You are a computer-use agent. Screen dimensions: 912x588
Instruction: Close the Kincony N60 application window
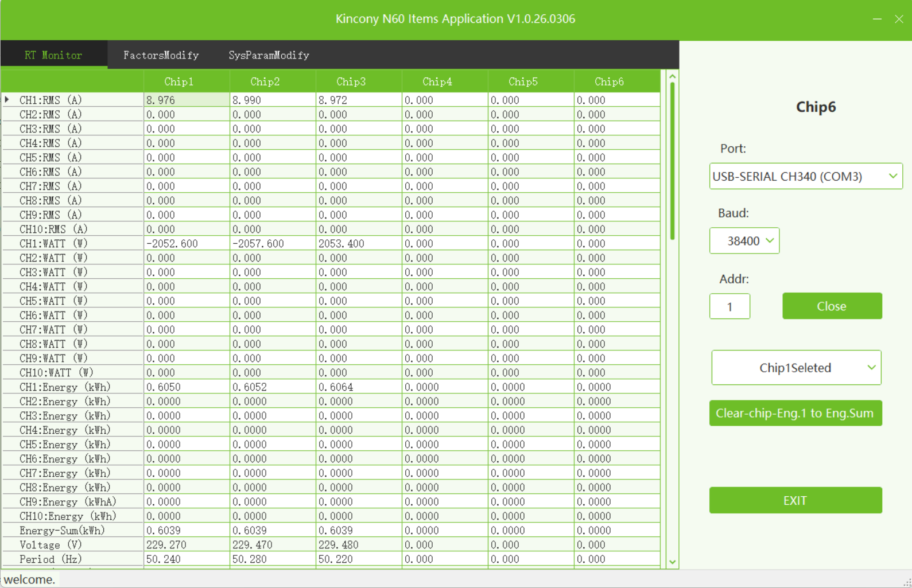click(899, 19)
